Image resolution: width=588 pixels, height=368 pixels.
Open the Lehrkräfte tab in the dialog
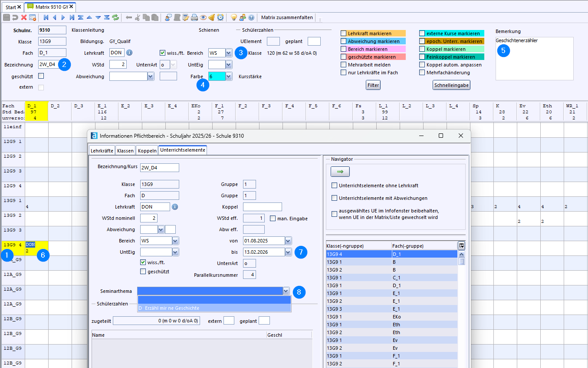coord(102,151)
